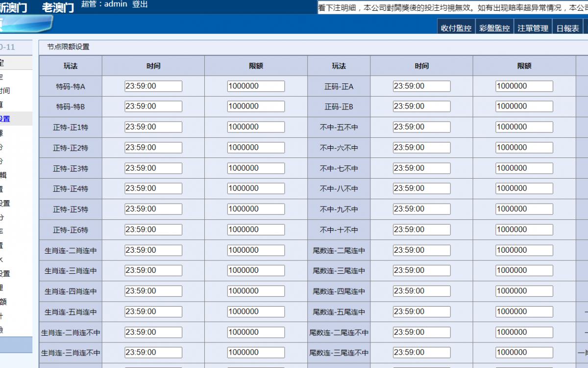Click the limit field for 生肖连-二肖连不中
The height and width of the screenshot is (368, 588).
pos(256,332)
